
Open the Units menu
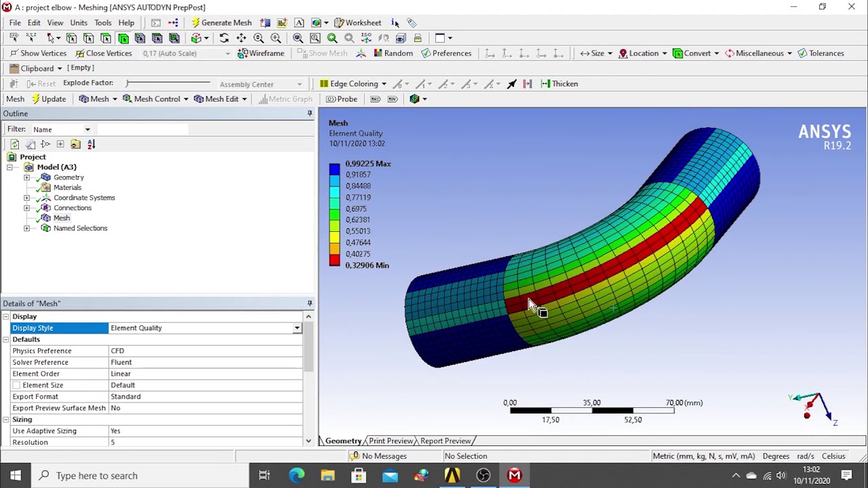click(x=79, y=22)
